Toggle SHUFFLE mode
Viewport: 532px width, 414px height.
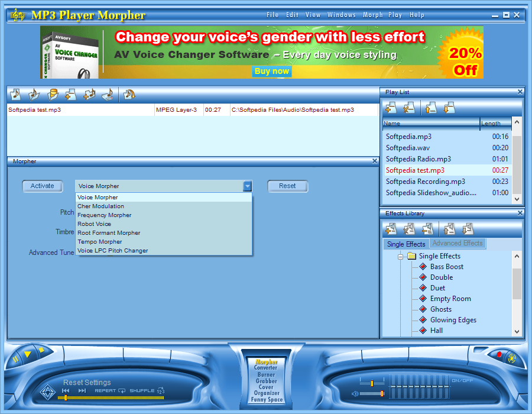[x=147, y=390]
